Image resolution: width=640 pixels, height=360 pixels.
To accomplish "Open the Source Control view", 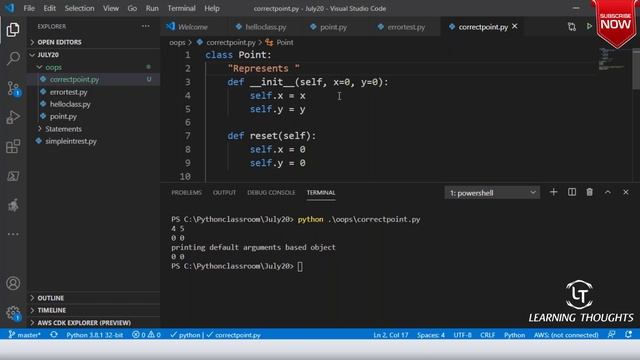I will click(x=13, y=88).
